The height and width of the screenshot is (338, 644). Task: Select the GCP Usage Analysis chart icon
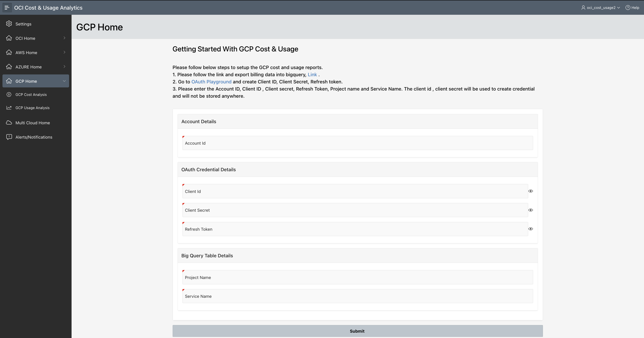pos(9,108)
